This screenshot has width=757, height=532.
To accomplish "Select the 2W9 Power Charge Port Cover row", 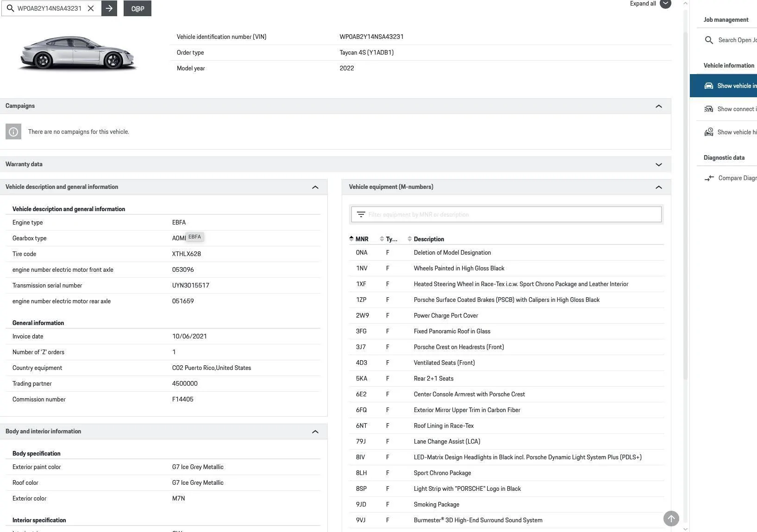I will (506, 316).
